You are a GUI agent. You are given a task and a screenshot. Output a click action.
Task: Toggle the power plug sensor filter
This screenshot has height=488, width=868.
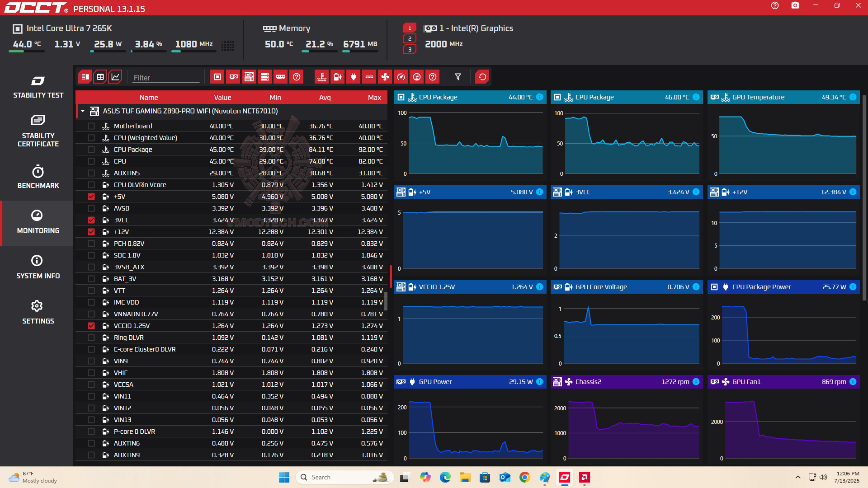pos(353,77)
